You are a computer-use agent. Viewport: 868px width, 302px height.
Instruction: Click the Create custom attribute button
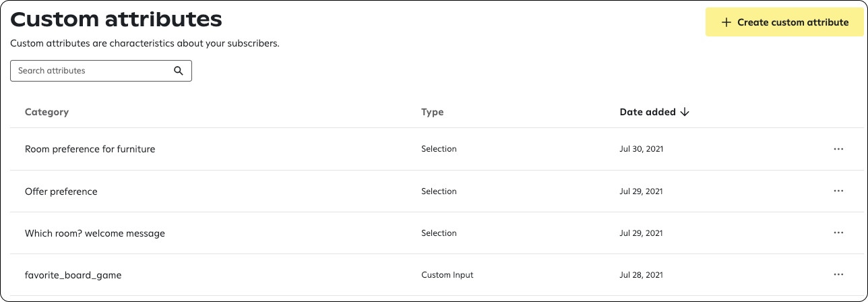[784, 22]
